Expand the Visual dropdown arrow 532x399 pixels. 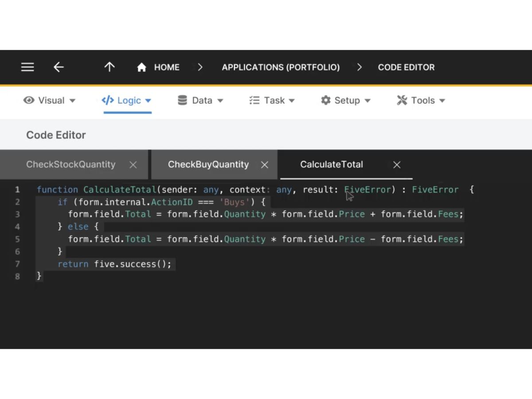click(x=72, y=101)
